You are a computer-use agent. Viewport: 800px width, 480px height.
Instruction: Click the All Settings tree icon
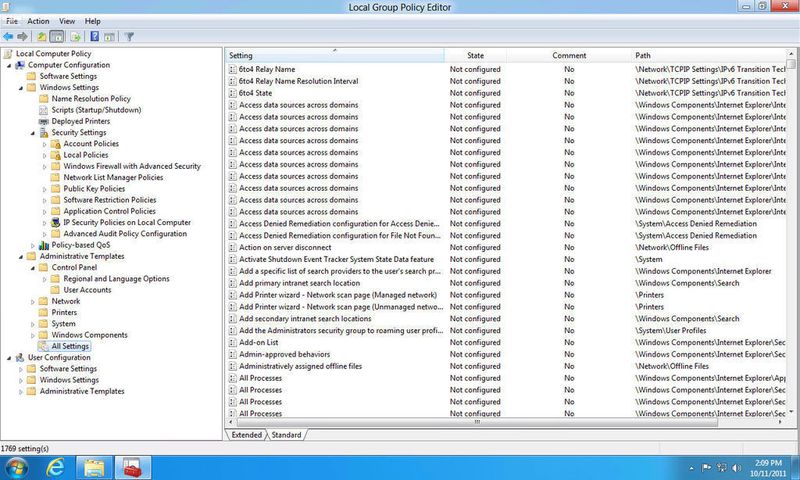point(44,346)
